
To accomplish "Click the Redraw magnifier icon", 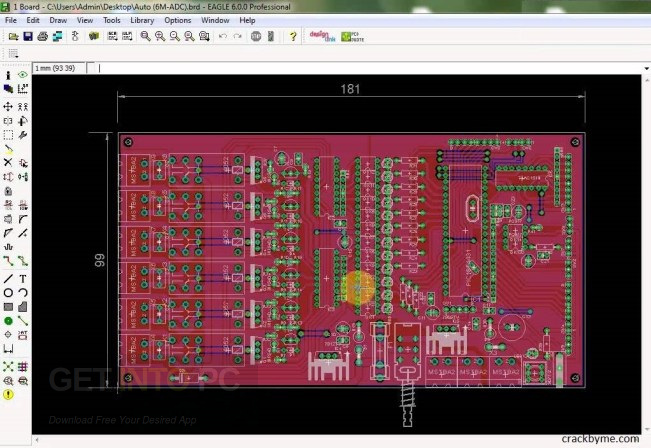I will click(x=189, y=37).
